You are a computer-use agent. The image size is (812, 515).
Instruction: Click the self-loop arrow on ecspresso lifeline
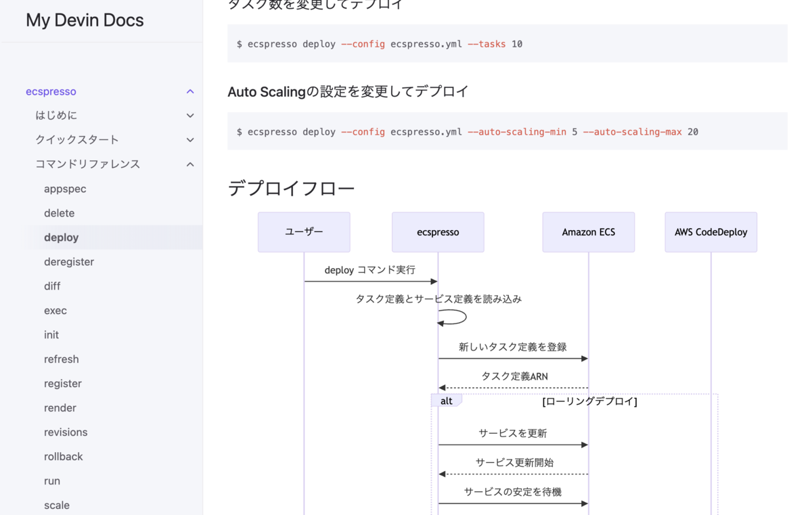click(452, 317)
